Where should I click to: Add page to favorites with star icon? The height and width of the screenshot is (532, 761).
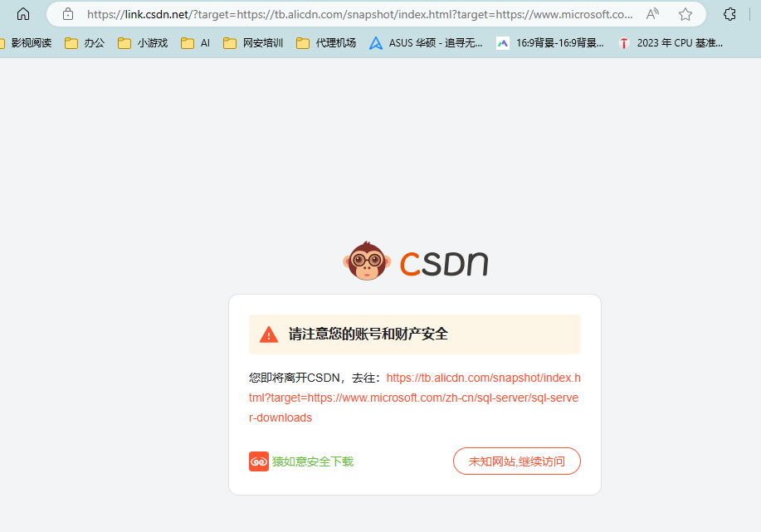[685, 14]
